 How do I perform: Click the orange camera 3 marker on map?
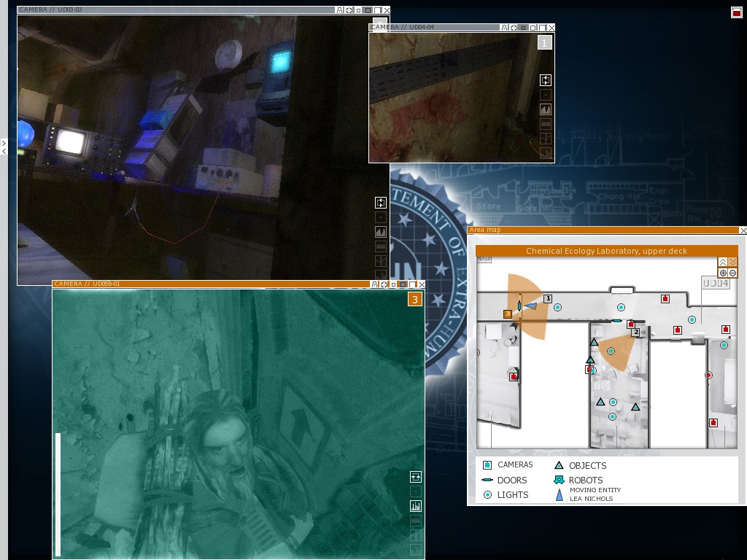[x=508, y=314]
